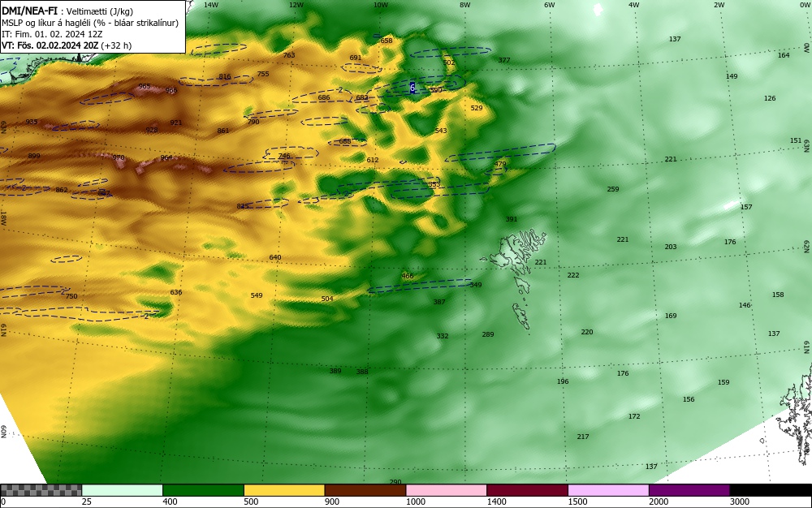Click the map value '289'
The width and height of the screenshot is (812, 508).
488,334
